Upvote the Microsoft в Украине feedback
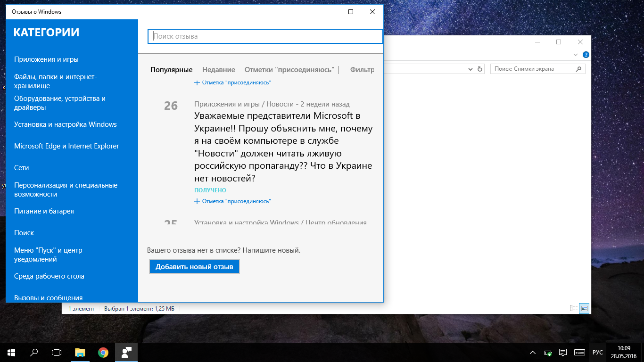644x362 pixels. click(233, 201)
